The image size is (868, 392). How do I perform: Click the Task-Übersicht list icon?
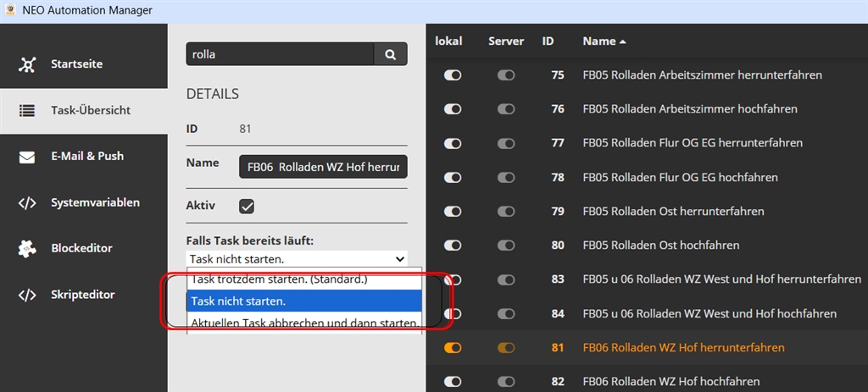pyautogui.click(x=27, y=110)
